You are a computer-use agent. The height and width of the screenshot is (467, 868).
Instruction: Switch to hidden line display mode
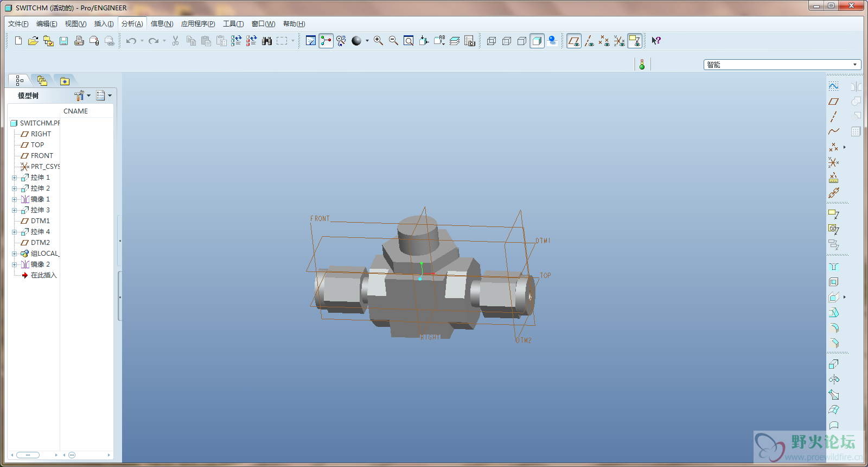[507, 41]
